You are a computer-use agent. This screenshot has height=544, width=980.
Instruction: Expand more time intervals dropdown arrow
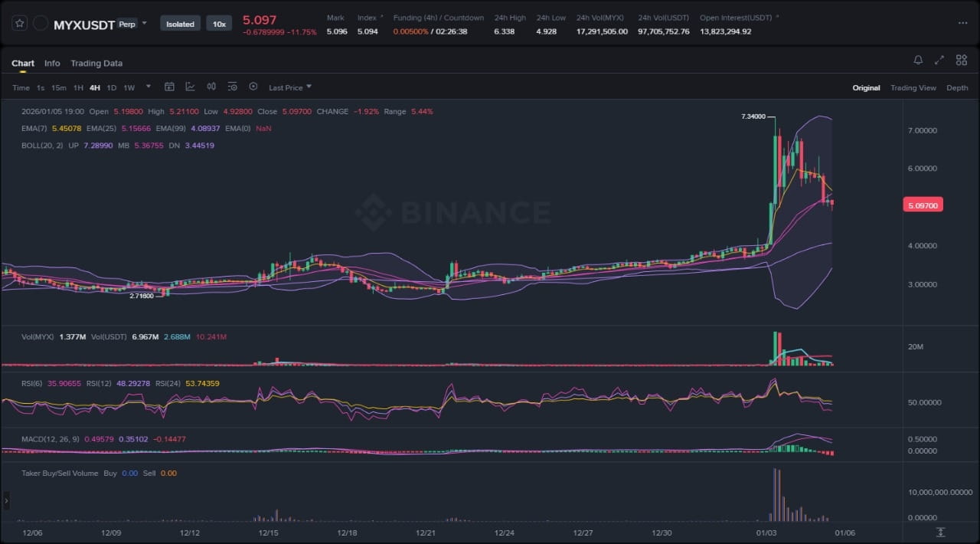point(149,87)
